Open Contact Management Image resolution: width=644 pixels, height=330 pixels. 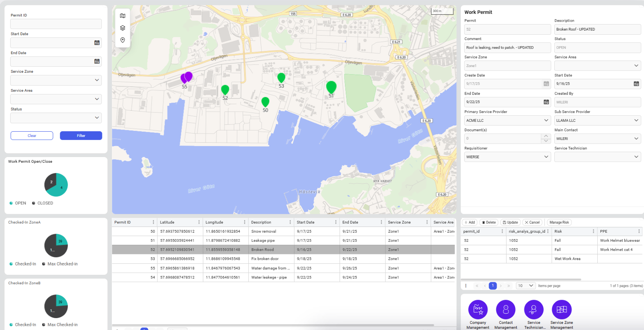tap(506, 310)
